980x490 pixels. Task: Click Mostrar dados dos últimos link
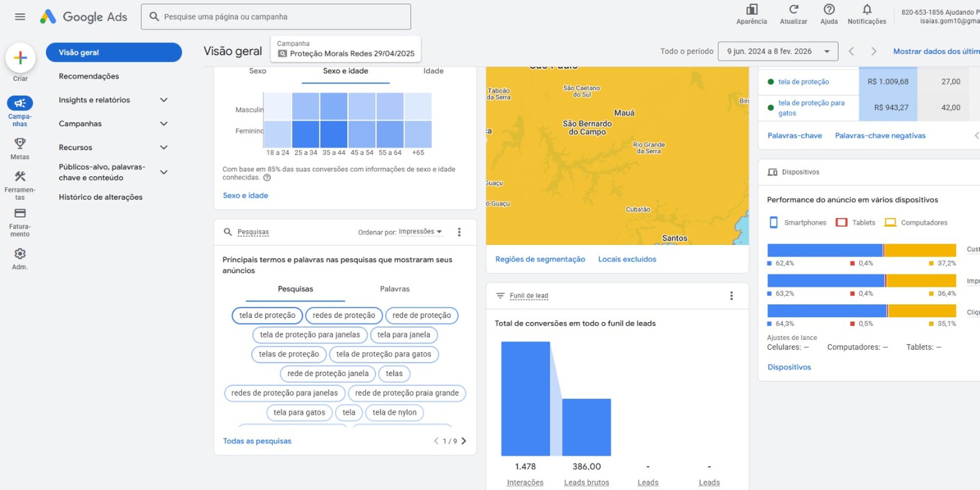point(936,52)
